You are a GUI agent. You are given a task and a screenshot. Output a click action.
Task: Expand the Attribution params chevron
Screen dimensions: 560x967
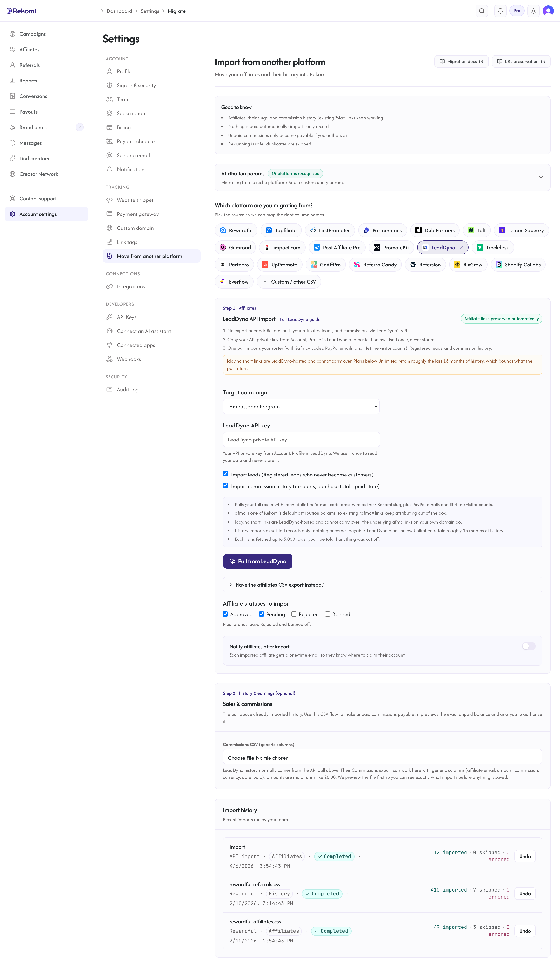(541, 177)
